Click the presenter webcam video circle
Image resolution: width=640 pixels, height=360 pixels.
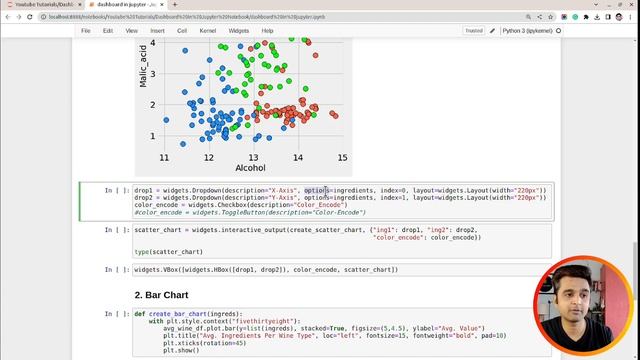[x=583, y=306]
